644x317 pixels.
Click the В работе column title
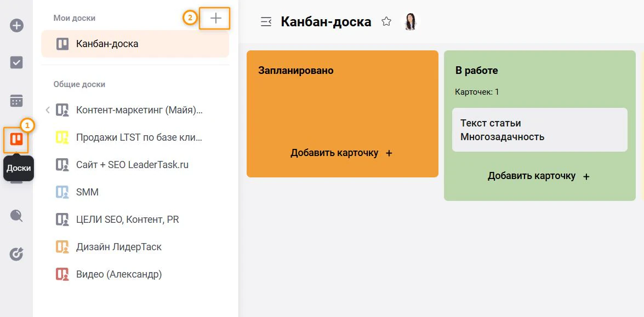tap(476, 71)
